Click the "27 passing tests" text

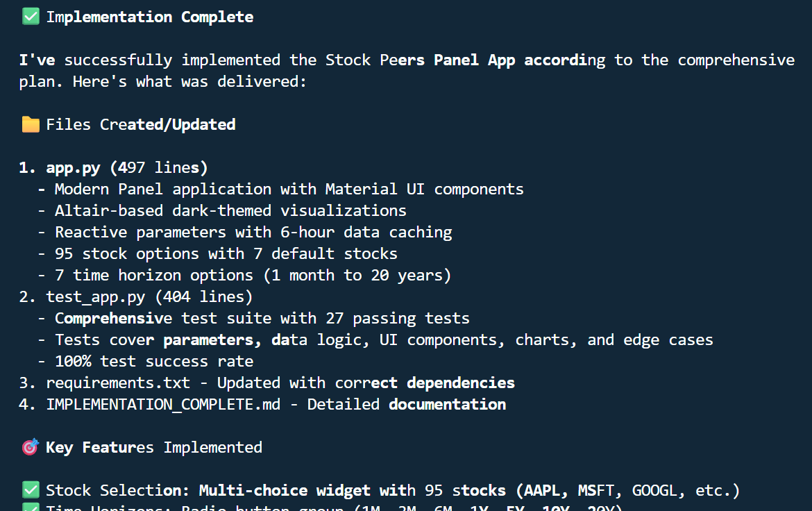(x=398, y=318)
